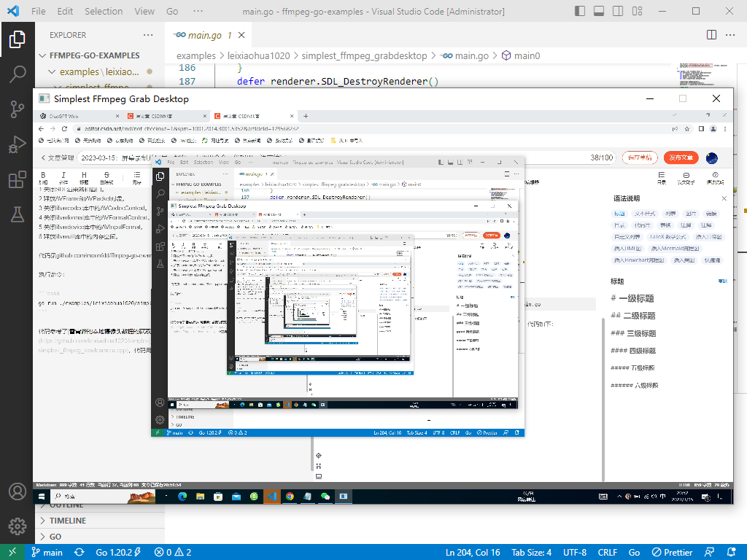Click the code line defer renderer.SDL_DestroyRenderer()
Screen dimensions: 747x560
[x=338, y=82]
